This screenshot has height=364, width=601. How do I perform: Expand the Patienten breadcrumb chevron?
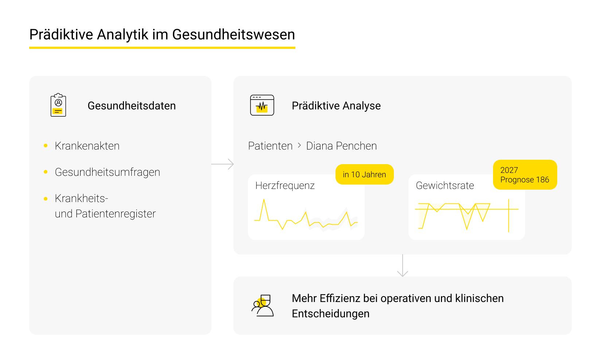pyautogui.click(x=299, y=146)
